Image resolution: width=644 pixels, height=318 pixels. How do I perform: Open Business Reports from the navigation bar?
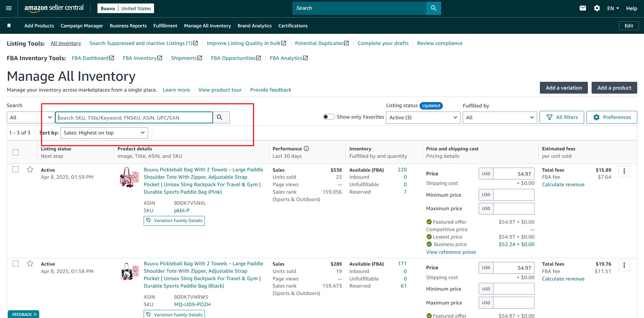128,26
